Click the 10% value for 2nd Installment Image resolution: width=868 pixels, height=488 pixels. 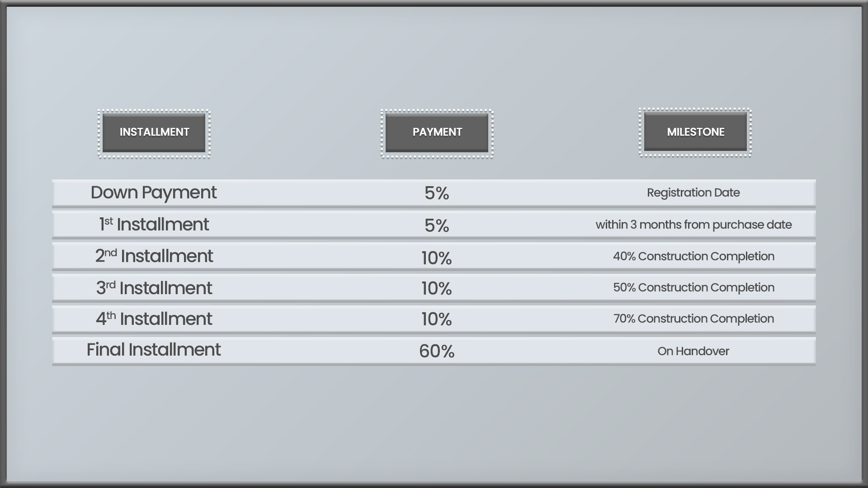(x=437, y=258)
